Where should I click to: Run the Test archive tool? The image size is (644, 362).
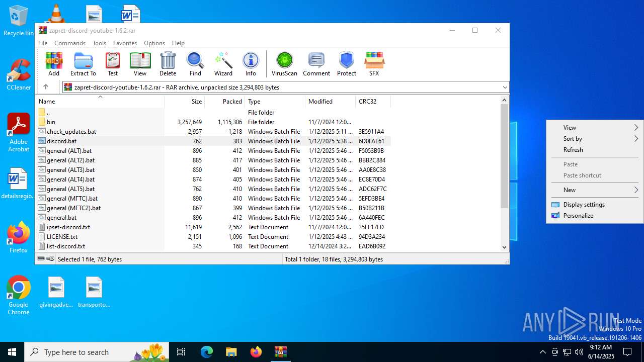tap(113, 64)
